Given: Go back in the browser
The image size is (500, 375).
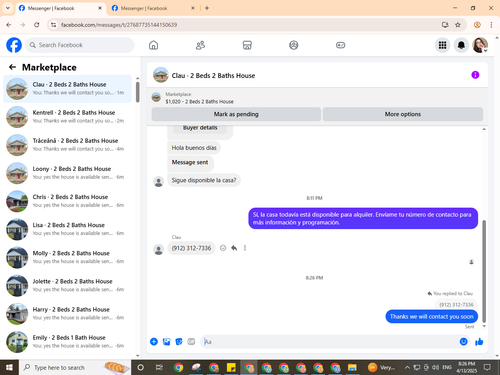Looking at the screenshot, I should (x=9, y=25).
